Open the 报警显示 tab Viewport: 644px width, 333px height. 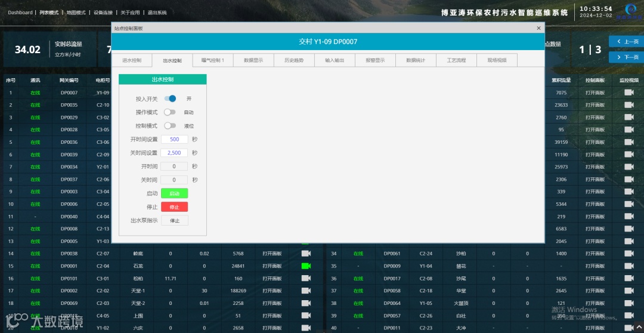(376, 60)
